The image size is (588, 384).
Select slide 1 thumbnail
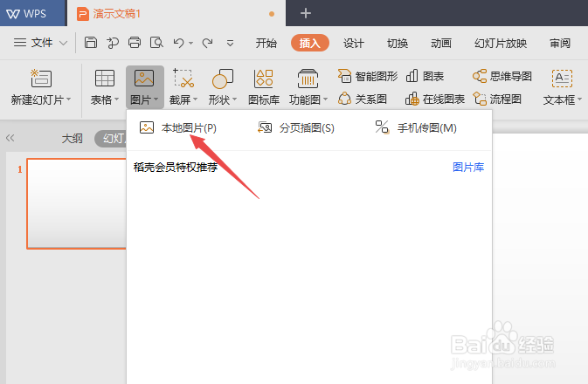point(77,203)
